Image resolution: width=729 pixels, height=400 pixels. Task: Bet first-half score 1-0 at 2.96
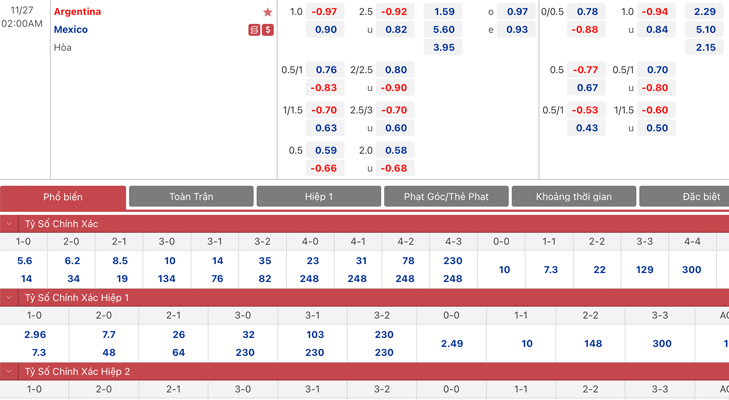pos(35,335)
